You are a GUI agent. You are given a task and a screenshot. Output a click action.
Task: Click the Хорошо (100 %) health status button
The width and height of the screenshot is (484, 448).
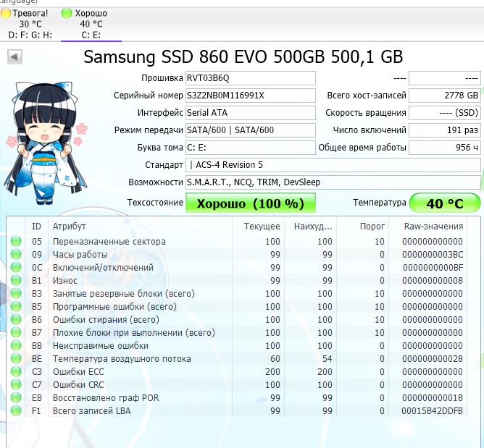[x=251, y=203]
